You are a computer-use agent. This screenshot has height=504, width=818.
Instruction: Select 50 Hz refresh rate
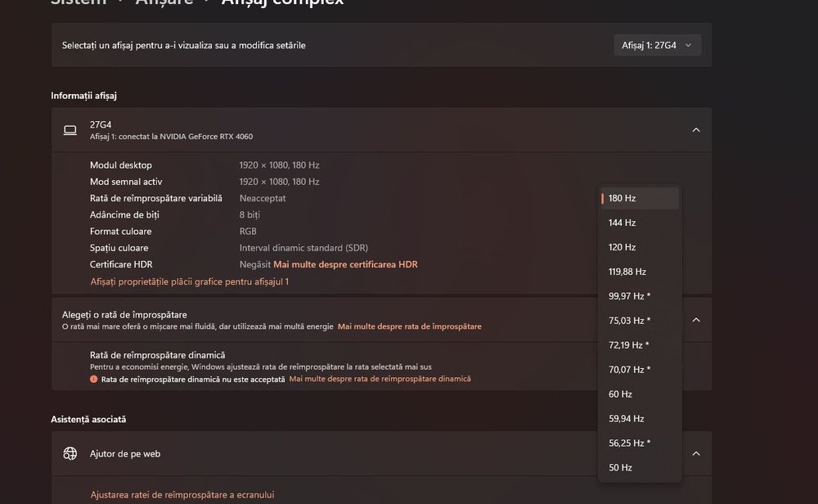tap(640, 468)
